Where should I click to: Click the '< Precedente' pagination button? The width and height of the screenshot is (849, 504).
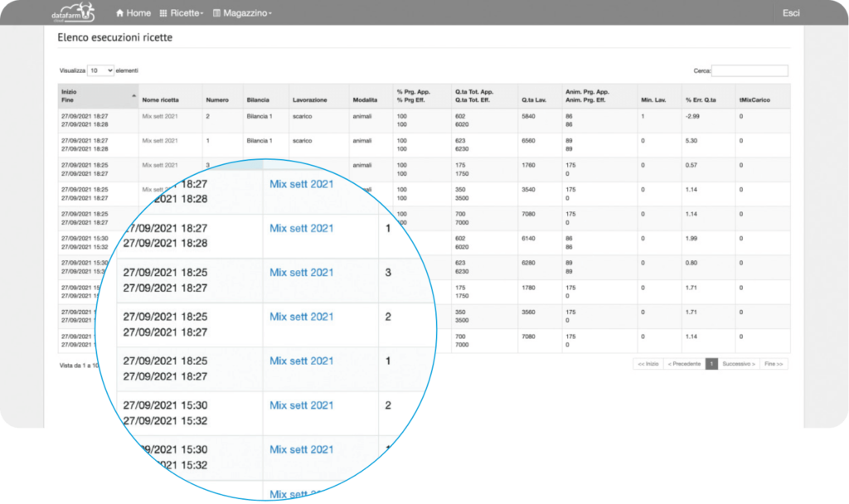pos(684,364)
